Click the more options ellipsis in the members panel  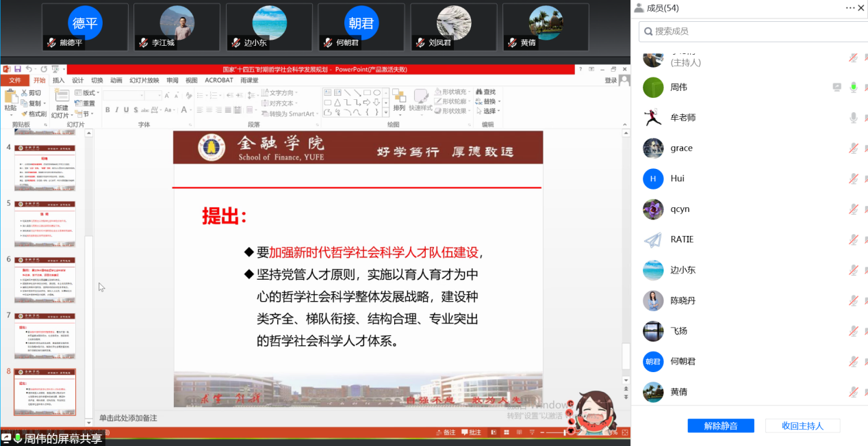pyautogui.click(x=850, y=8)
